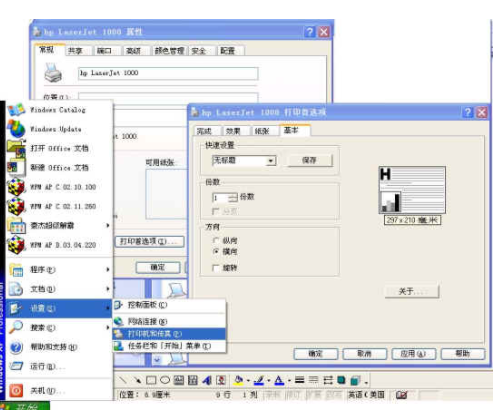
Task: Launch WPM AP D.03.04.220 entry
Action: click(x=59, y=245)
